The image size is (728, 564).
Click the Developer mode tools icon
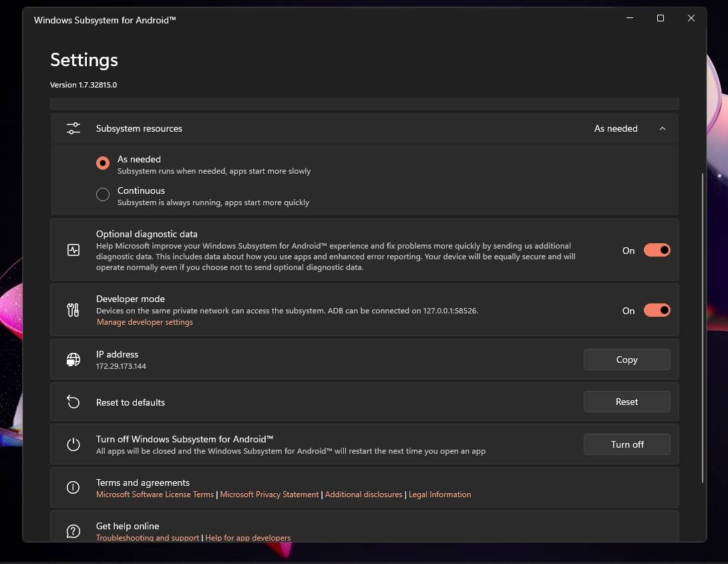[x=73, y=310]
